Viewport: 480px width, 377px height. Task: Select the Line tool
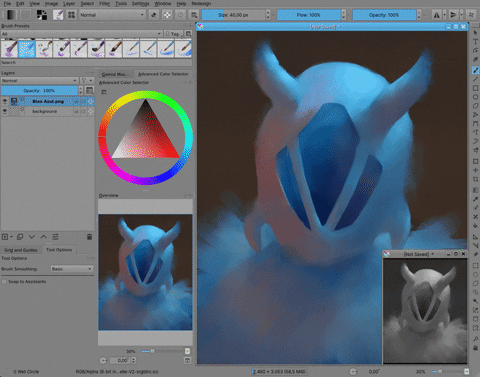point(475,79)
